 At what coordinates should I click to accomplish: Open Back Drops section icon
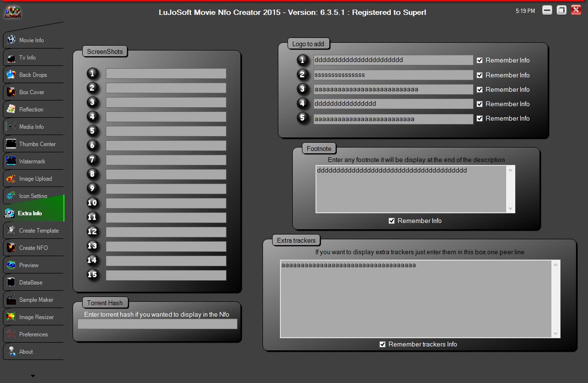pos(11,74)
